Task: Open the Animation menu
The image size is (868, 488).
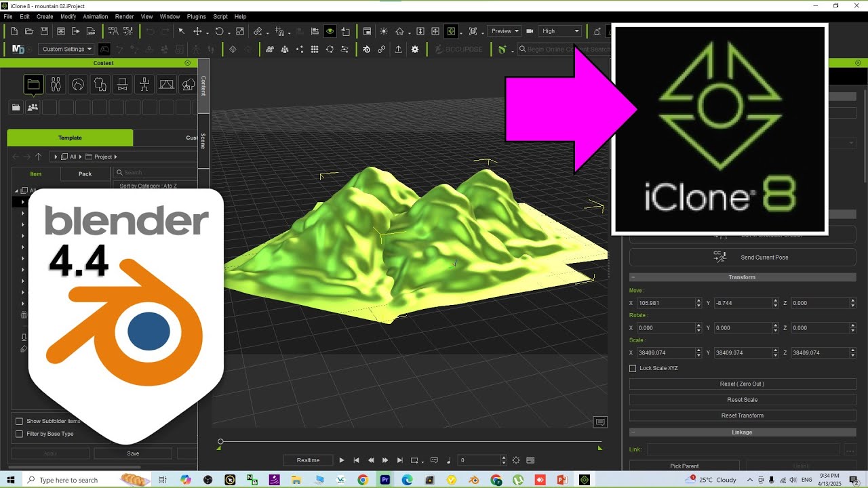Action: (x=95, y=16)
